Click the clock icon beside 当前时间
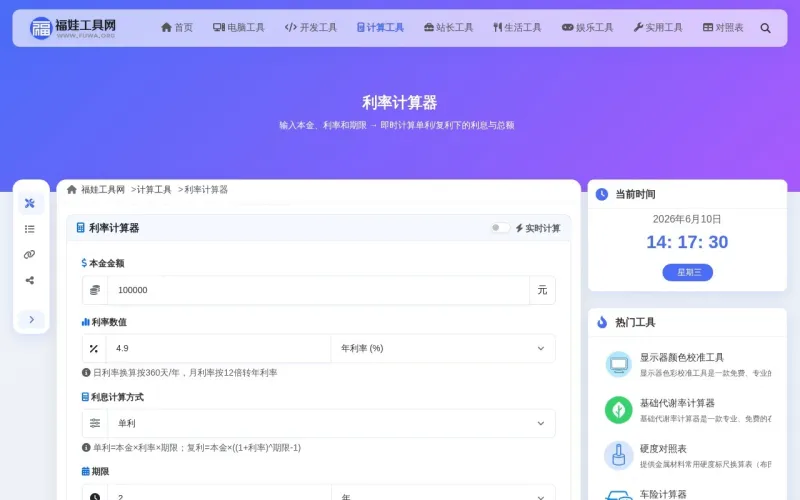The height and width of the screenshot is (500, 800). pyautogui.click(x=602, y=194)
